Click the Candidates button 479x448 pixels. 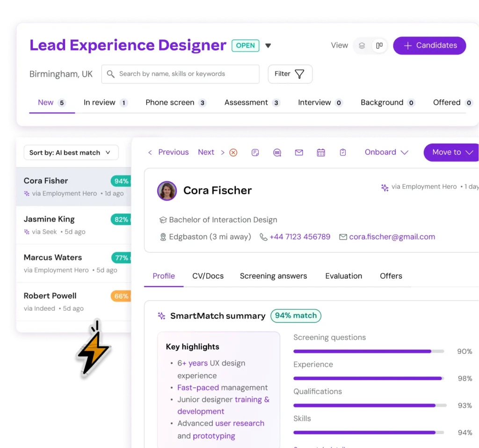pyautogui.click(x=429, y=45)
